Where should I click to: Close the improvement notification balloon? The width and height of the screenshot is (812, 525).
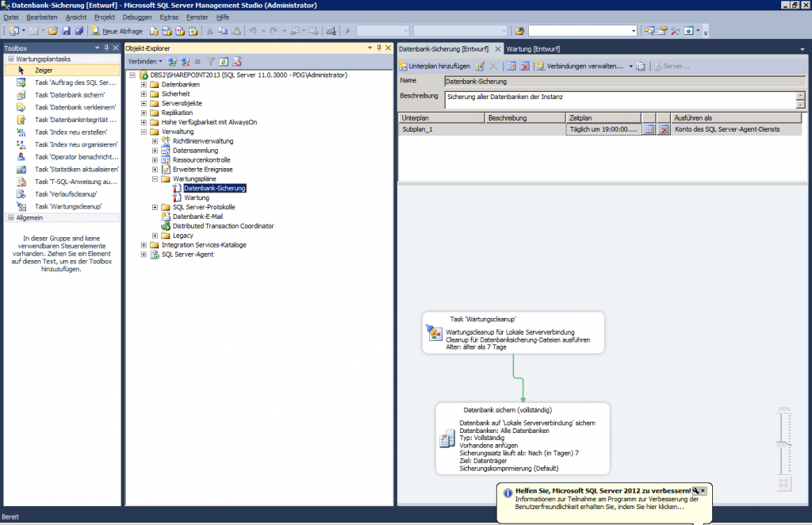pyautogui.click(x=703, y=490)
